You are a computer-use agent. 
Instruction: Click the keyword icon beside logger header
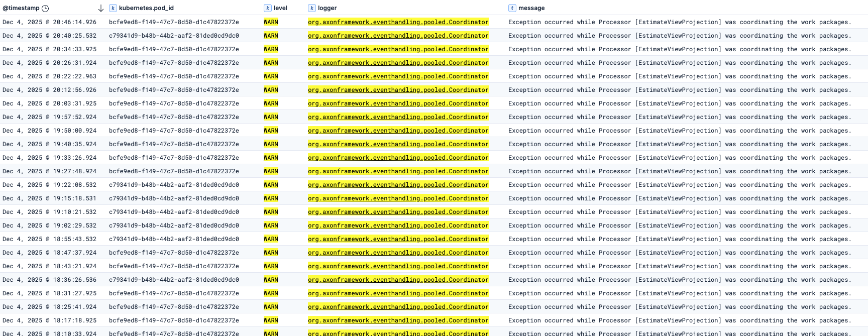click(x=312, y=8)
